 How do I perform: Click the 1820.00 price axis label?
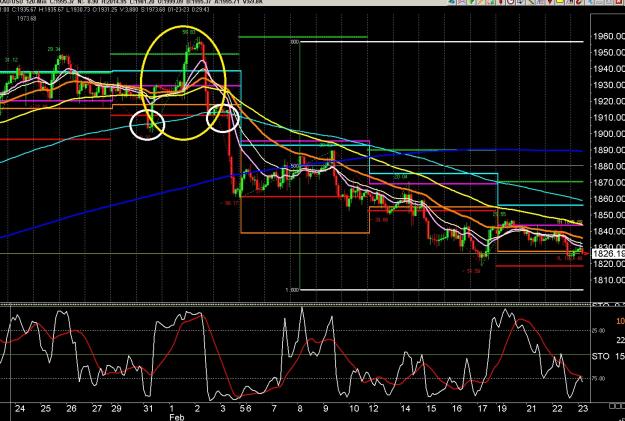coord(609,264)
